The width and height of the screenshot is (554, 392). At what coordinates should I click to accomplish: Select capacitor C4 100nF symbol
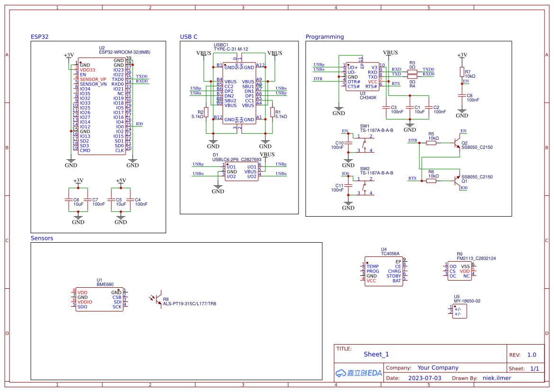(130, 200)
